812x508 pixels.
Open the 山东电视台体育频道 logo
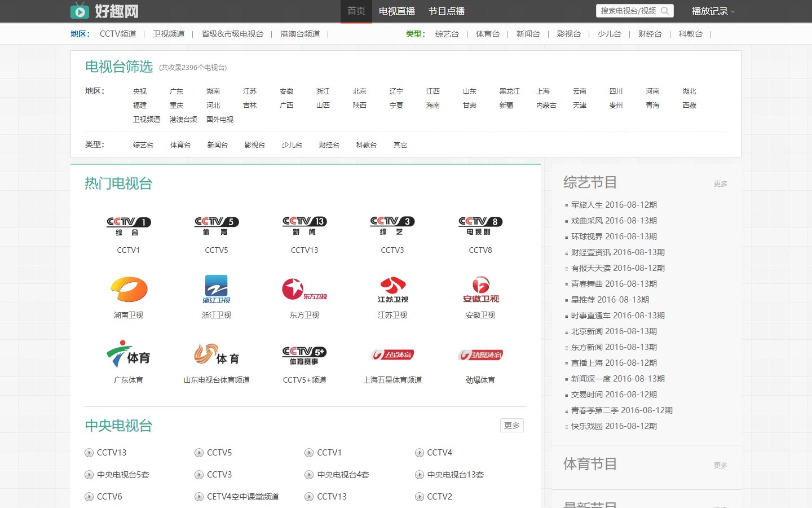217,354
